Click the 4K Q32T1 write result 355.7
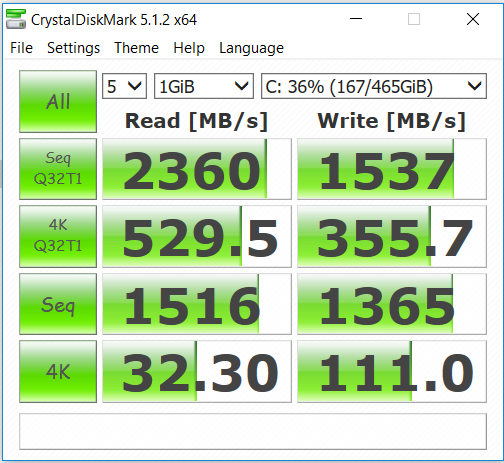This screenshot has width=504, height=463. point(392,236)
